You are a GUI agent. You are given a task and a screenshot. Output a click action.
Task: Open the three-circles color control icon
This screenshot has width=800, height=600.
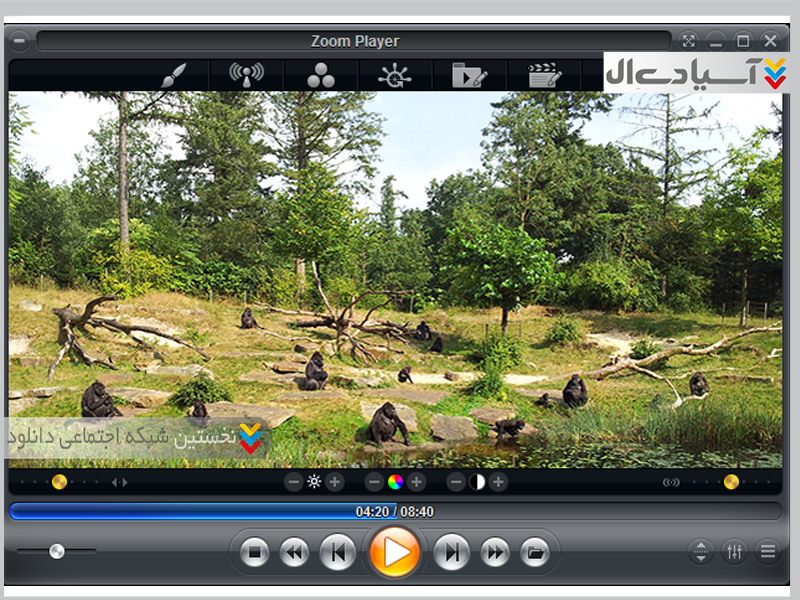pos(320,75)
